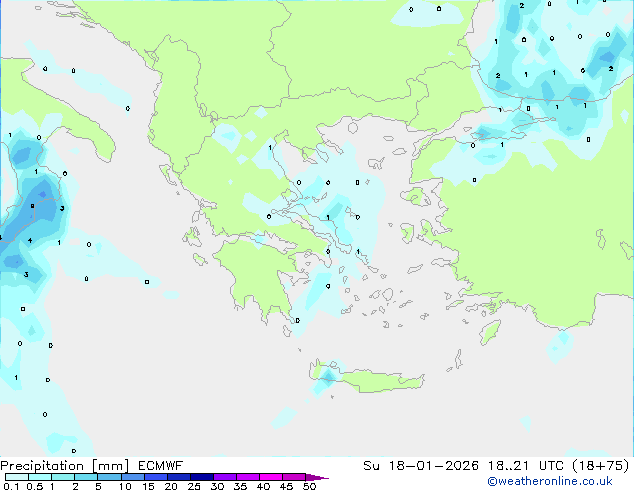Click the Precipitation [mm] title text
This screenshot has width=634, height=490.
pos(64,465)
